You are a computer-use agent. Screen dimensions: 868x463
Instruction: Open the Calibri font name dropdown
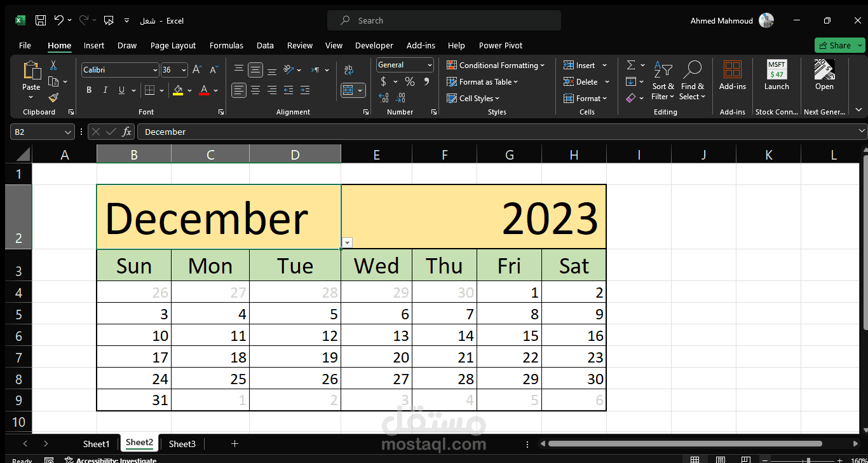tap(155, 70)
